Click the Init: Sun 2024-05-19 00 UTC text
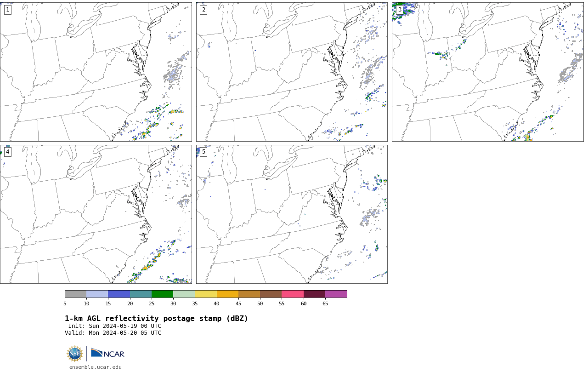This screenshot has height=372, width=588. (x=115, y=326)
